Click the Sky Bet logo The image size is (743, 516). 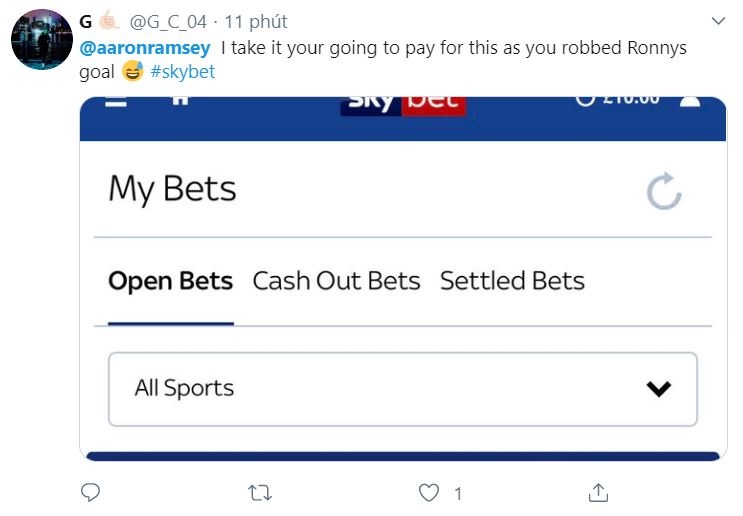click(x=403, y=103)
